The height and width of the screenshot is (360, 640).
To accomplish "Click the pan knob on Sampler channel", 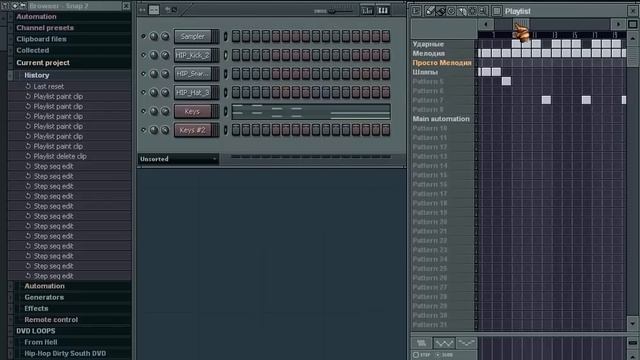I will (154, 36).
